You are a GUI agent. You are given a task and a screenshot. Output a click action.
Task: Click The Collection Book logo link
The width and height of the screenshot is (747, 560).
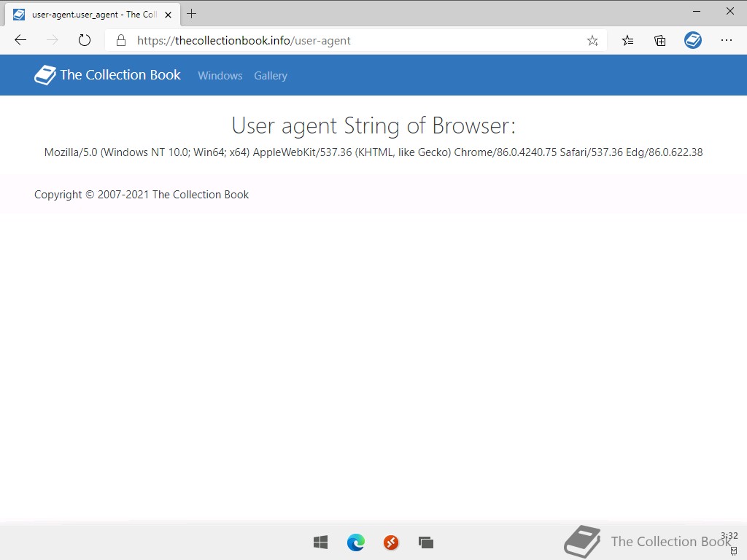[x=107, y=75]
